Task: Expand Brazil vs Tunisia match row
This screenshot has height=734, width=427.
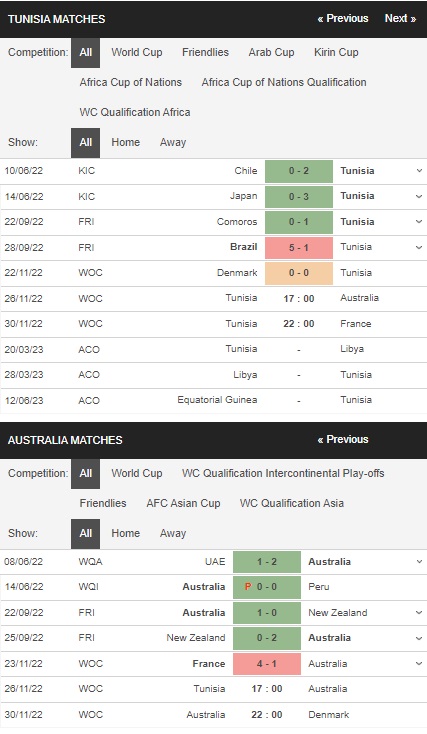Action: pos(419,247)
